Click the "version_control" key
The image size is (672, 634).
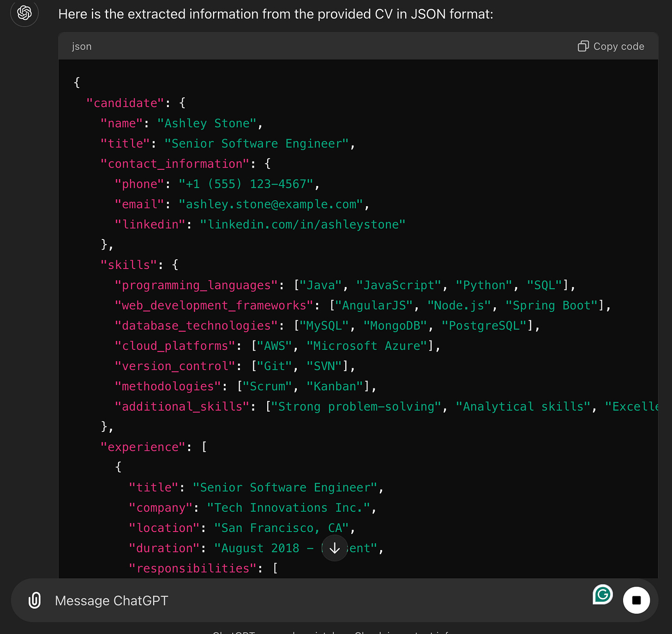click(175, 366)
